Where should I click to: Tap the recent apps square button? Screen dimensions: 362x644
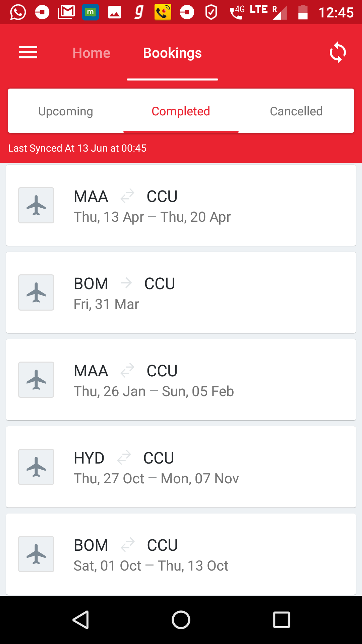281,620
